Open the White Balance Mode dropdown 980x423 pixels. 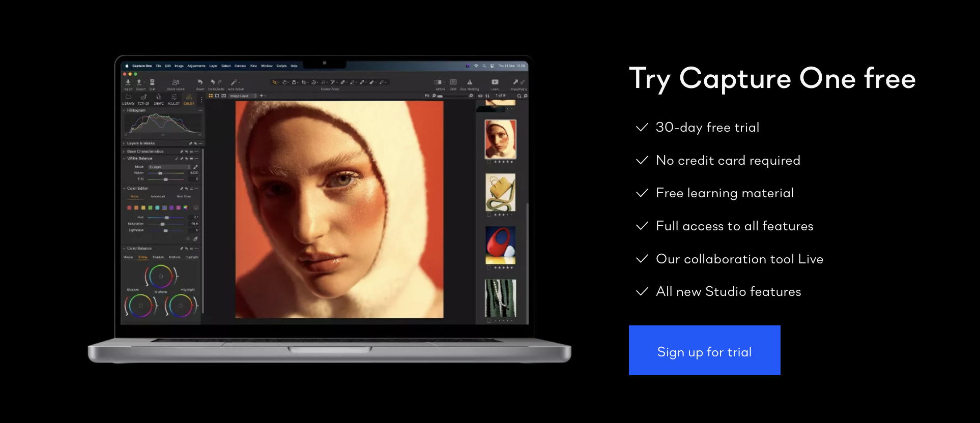pos(170,167)
